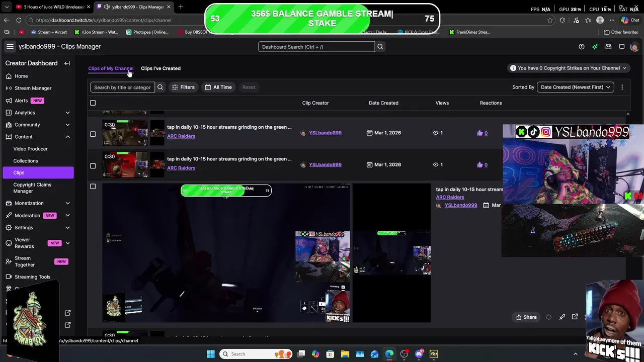Open the three-dot more options menu
644x362 pixels.
(x=622, y=87)
